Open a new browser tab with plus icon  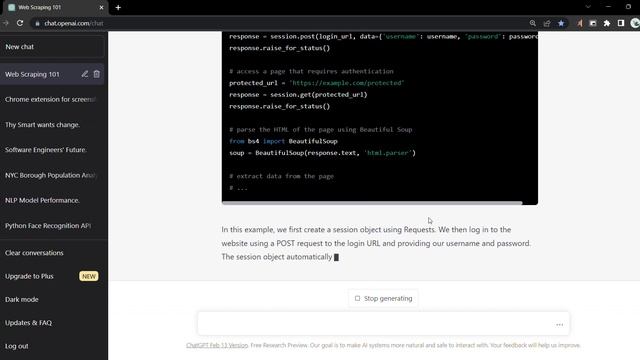pos(118,7)
